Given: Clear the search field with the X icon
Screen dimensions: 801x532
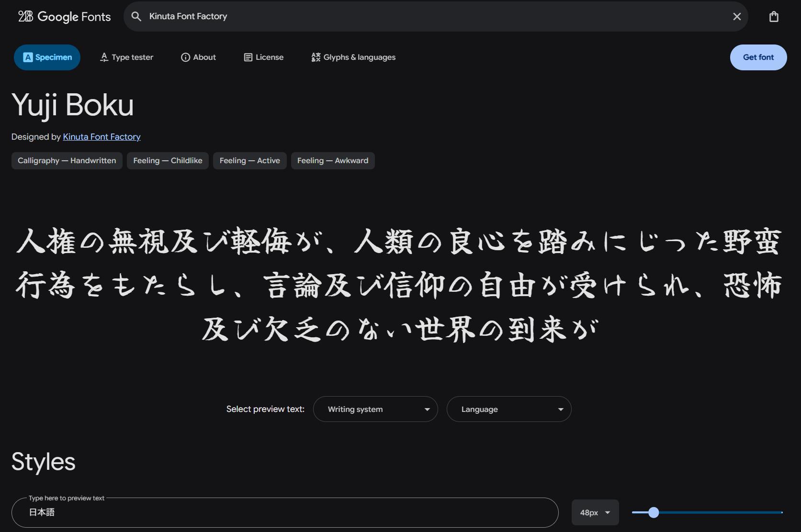Looking at the screenshot, I should [736, 16].
